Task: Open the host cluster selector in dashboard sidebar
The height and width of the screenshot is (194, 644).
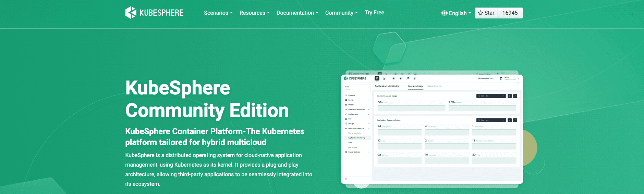Action: click(x=357, y=88)
